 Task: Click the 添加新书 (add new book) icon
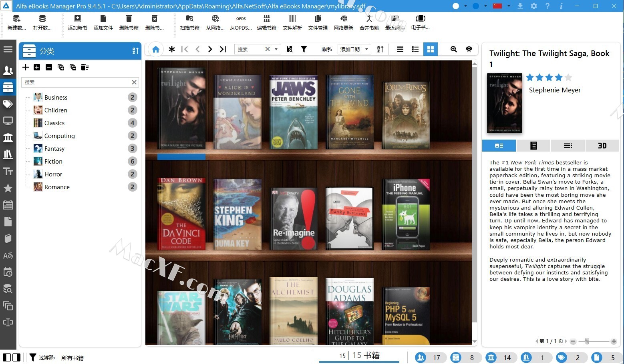pyautogui.click(x=77, y=19)
